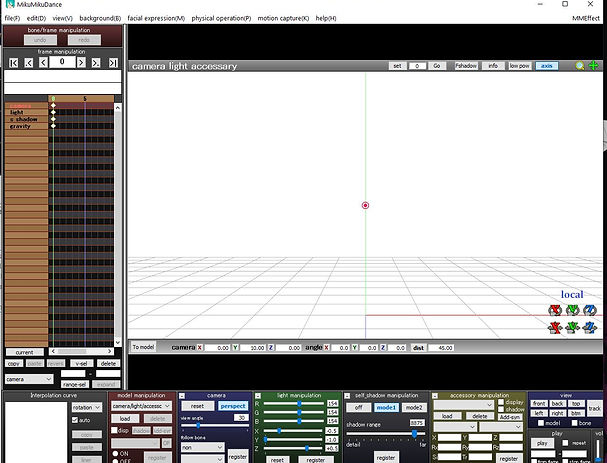Click the view angle slider
Viewport: 607px width, 463px height.
(214, 425)
